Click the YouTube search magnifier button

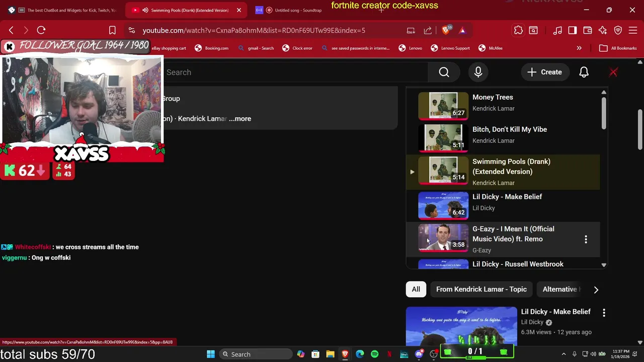tap(444, 72)
